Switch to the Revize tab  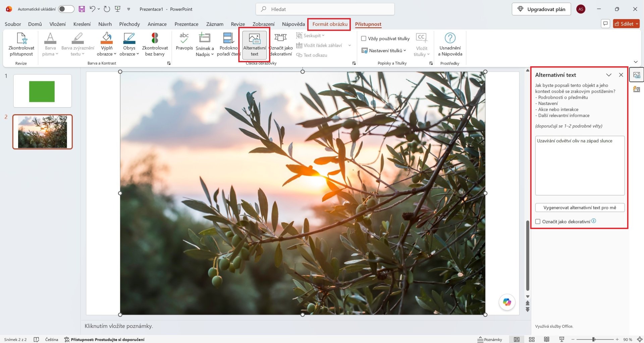[x=238, y=24]
